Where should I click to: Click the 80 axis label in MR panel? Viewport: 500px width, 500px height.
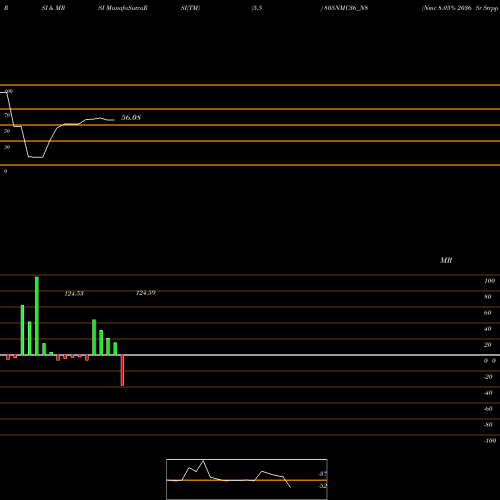[488, 297]
